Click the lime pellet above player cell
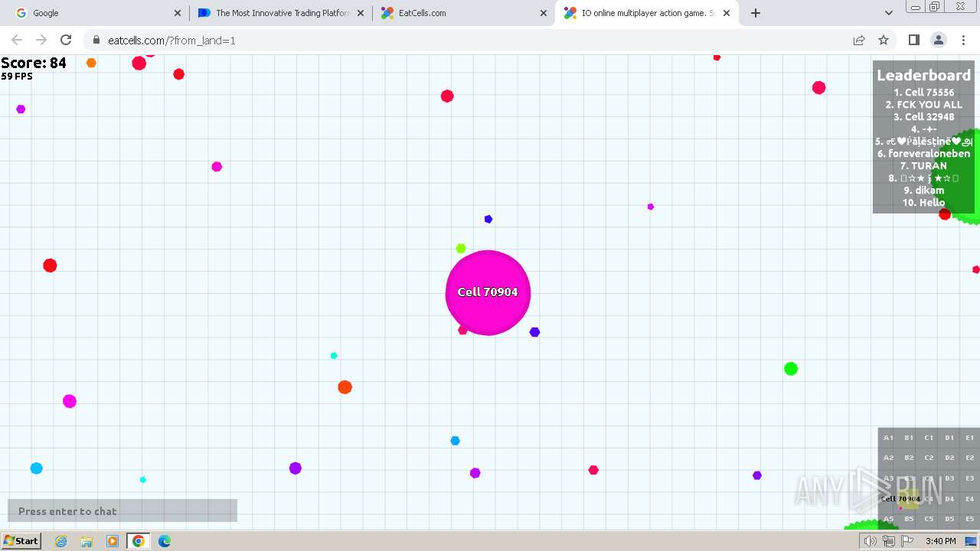Image resolution: width=980 pixels, height=551 pixels. 461,249
